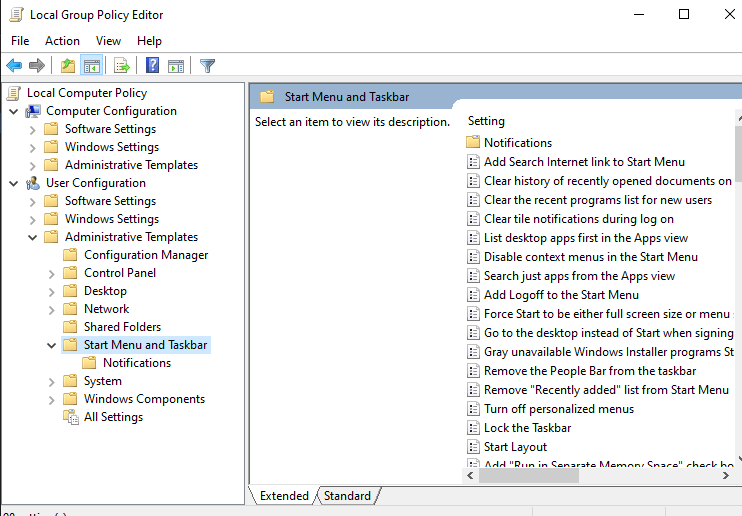Collapse the User Configuration node
This screenshot has height=516, width=742.
[14, 184]
